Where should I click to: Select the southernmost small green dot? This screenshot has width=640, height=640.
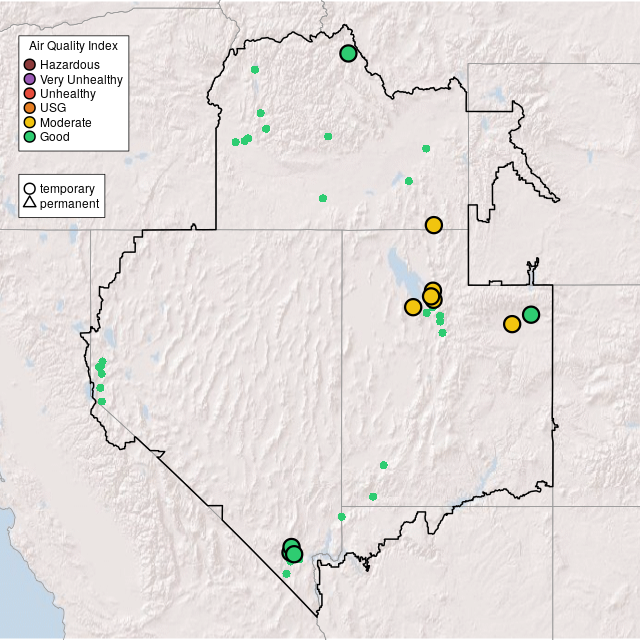coord(286,573)
